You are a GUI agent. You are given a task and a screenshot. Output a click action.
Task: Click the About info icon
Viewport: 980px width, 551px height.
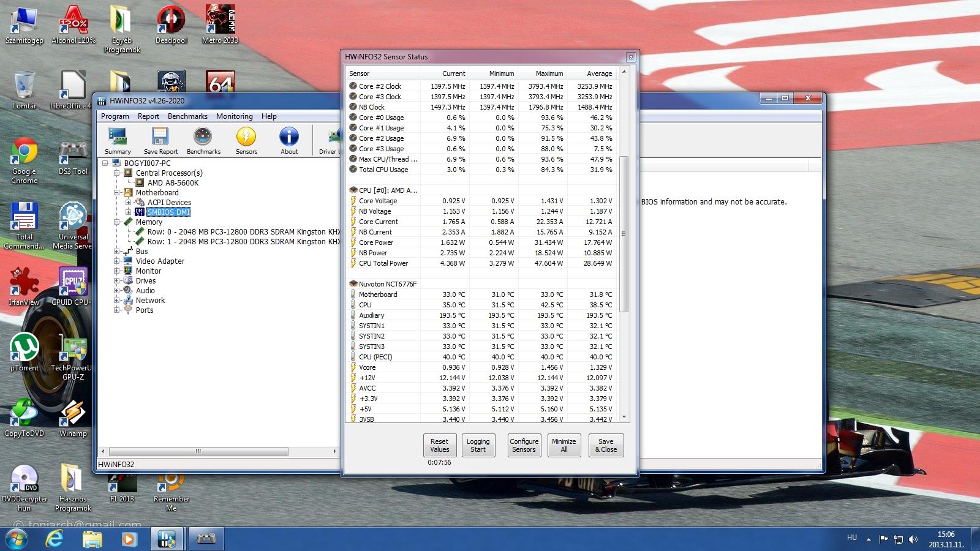(289, 141)
